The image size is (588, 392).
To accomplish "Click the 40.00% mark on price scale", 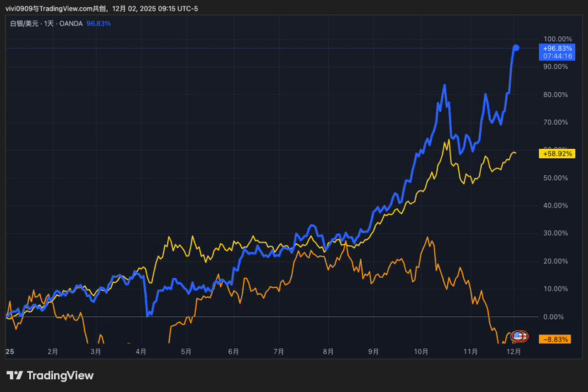I will tap(557, 206).
